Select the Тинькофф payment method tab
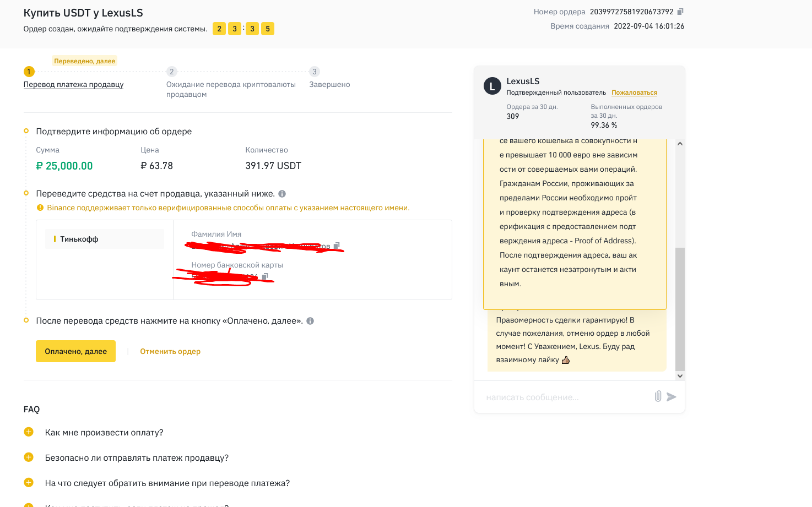The height and width of the screenshot is (507, 812). pos(105,239)
